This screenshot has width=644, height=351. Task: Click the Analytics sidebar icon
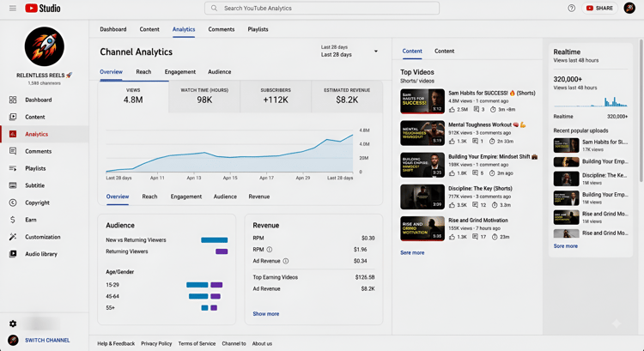13,134
